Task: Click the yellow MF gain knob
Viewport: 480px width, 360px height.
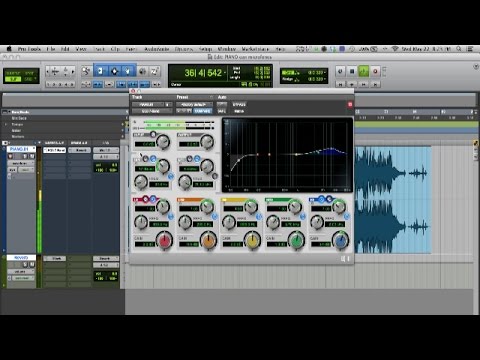Action: coord(252,241)
